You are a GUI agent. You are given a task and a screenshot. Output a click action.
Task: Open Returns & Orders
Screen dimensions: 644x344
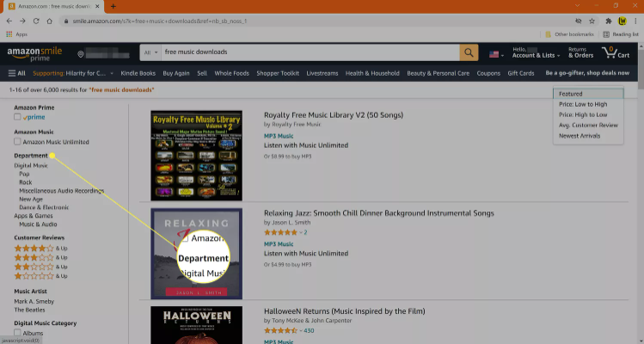[x=580, y=52]
